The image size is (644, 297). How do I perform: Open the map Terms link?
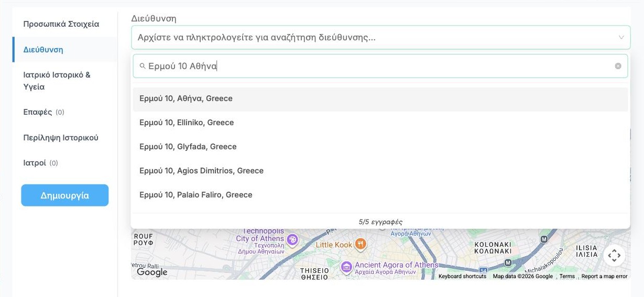click(567, 276)
